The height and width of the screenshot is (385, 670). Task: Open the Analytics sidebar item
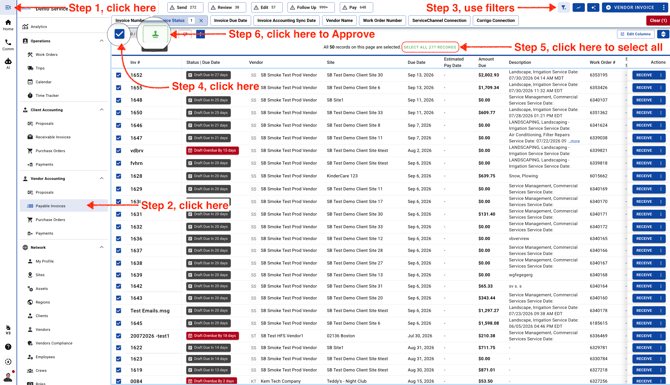pyautogui.click(x=39, y=26)
